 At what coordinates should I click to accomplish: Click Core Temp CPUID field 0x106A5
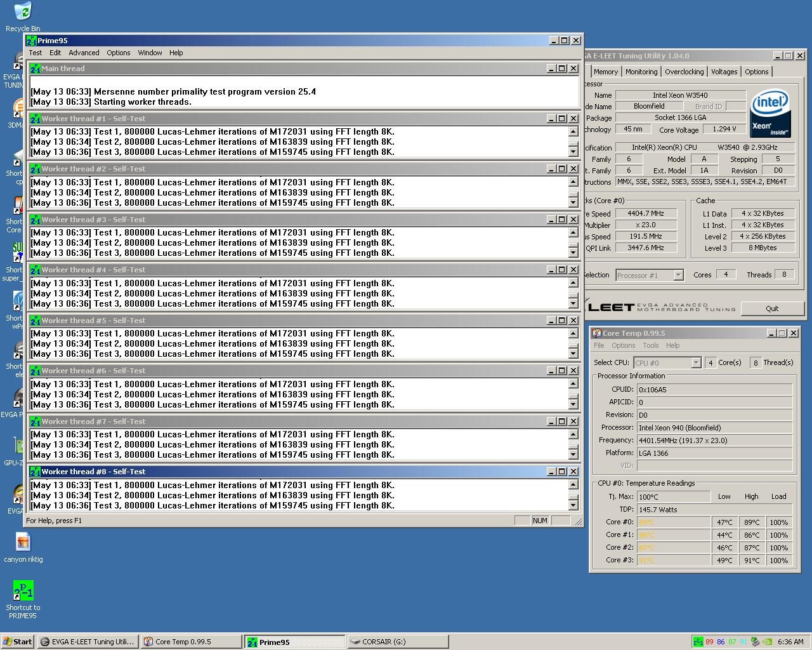[714, 390]
